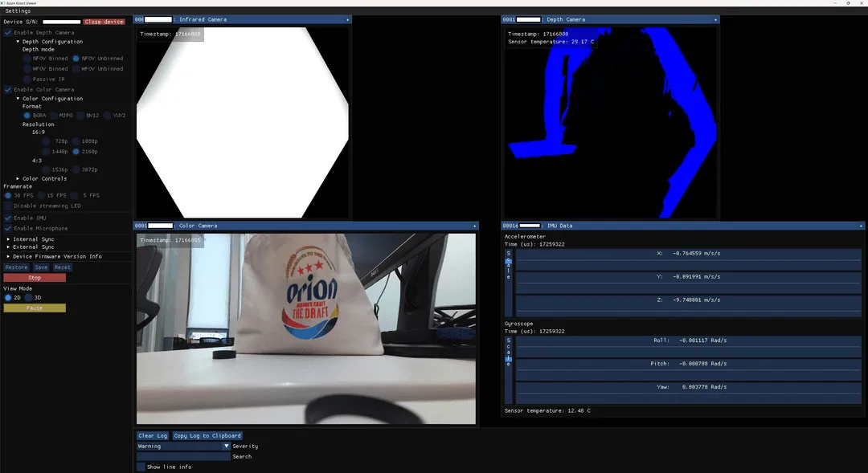868x473 pixels.
Task: Select WFOV Unbinned depth mode
Action: tap(76, 69)
